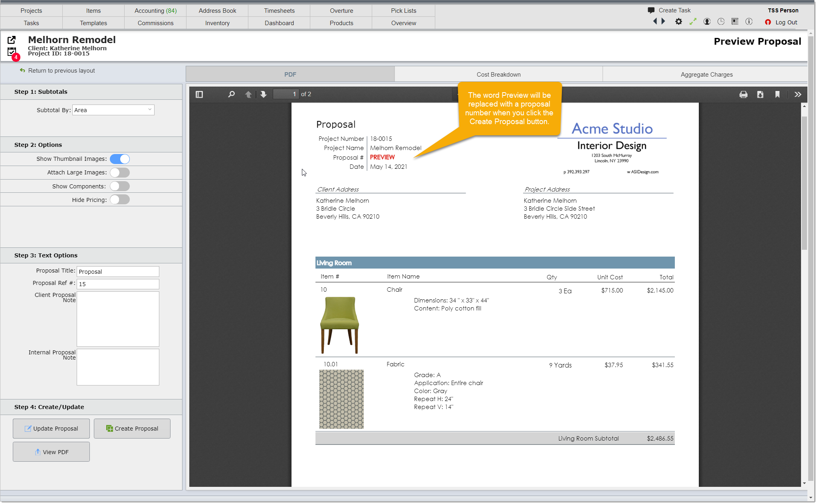Enable Hide Pricing switch

tap(120, 200)
